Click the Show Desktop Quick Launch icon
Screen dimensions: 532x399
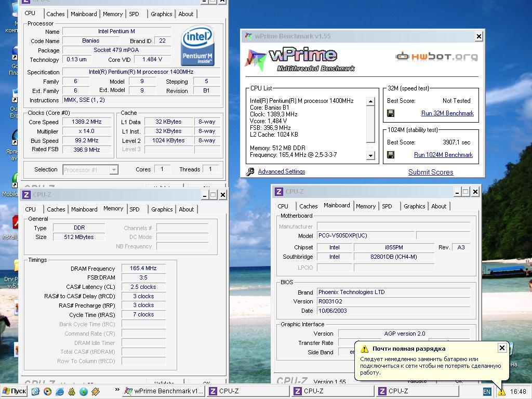point(36,392)
